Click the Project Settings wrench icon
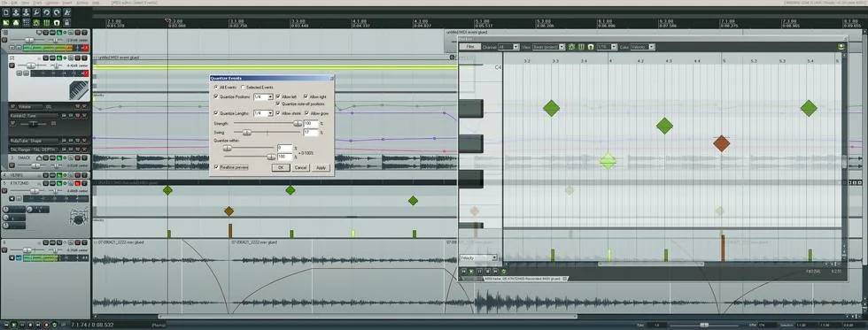 point(36,12)
